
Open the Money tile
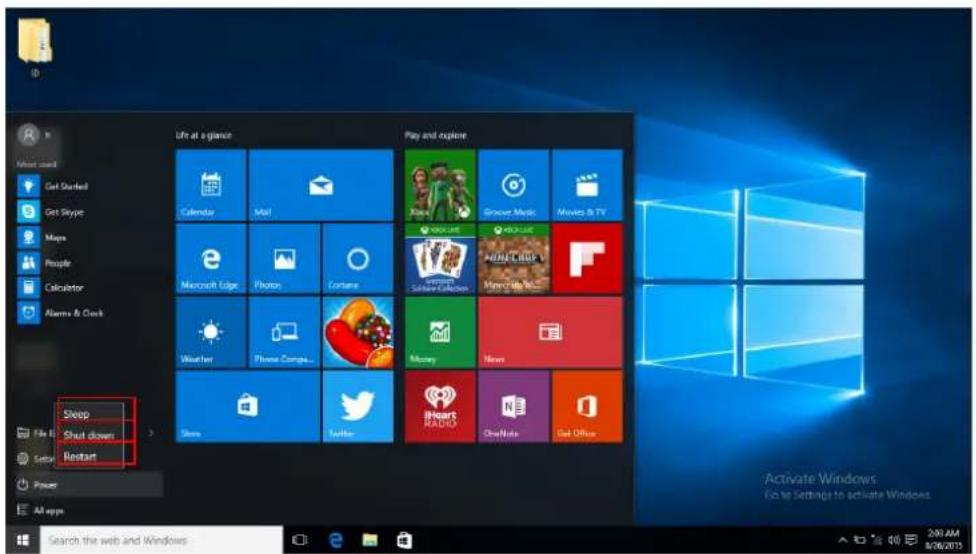(x=440, y=332)
